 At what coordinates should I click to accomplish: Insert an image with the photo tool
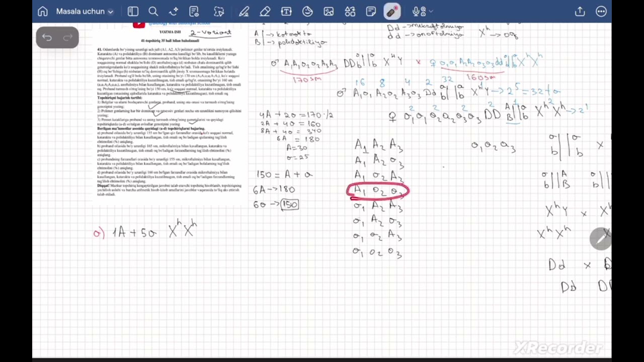pos(329,11)
